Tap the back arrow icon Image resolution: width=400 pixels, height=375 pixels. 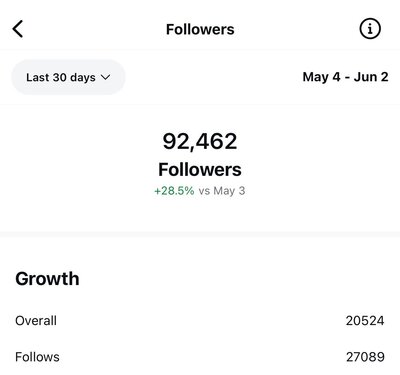coord(18,29)
